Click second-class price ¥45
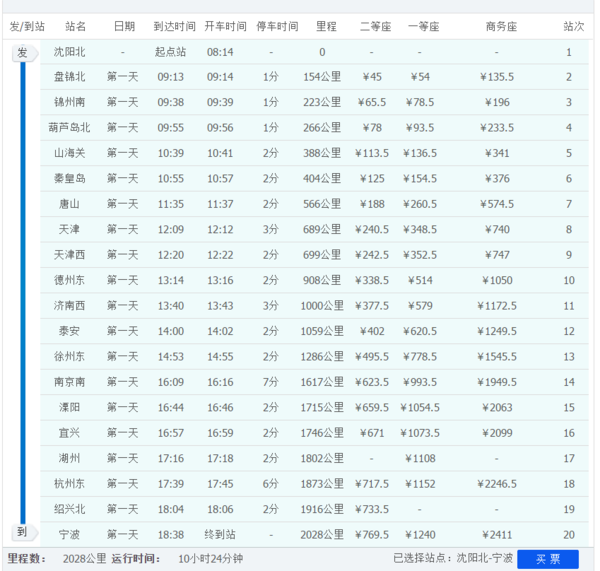 (x=372, y=77)
